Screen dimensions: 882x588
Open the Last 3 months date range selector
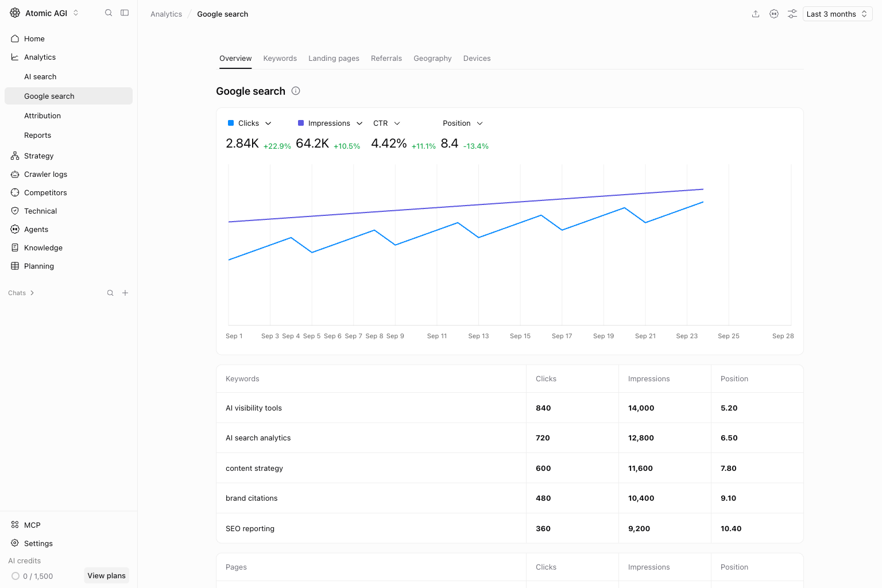tap(837, 14)
